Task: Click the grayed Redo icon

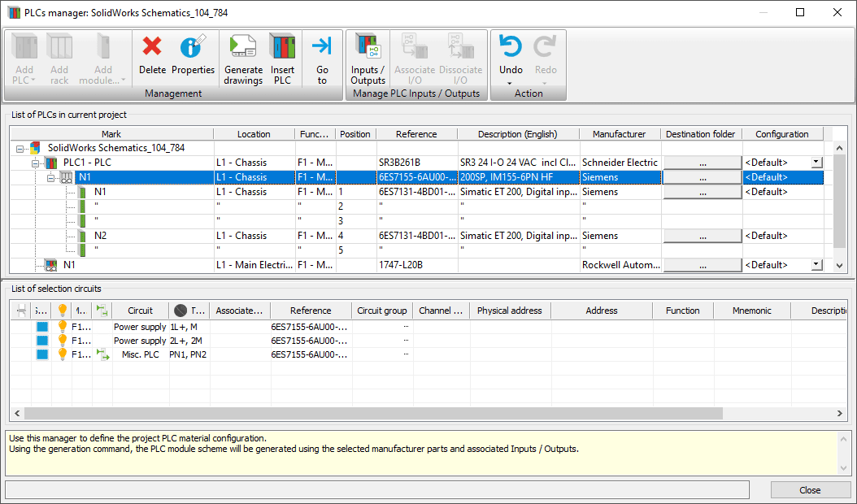Action: pyautogui.click(x=545, y=46)
